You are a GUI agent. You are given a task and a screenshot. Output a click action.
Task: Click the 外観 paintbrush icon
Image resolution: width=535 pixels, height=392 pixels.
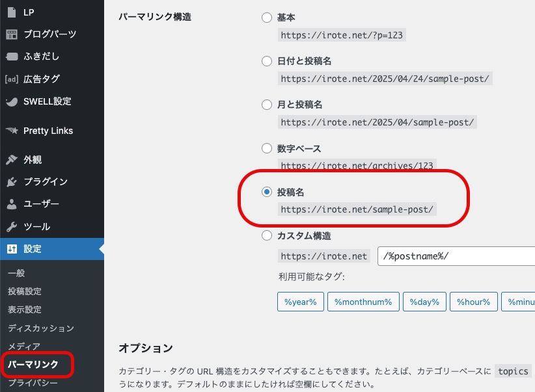[x=12, y=160]
